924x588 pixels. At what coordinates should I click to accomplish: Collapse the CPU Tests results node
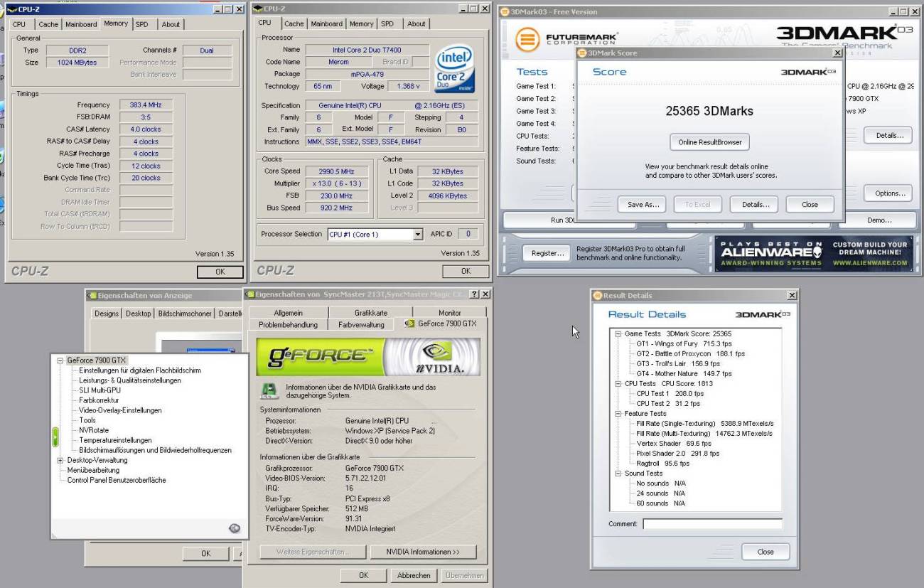[x=618, y=383]
